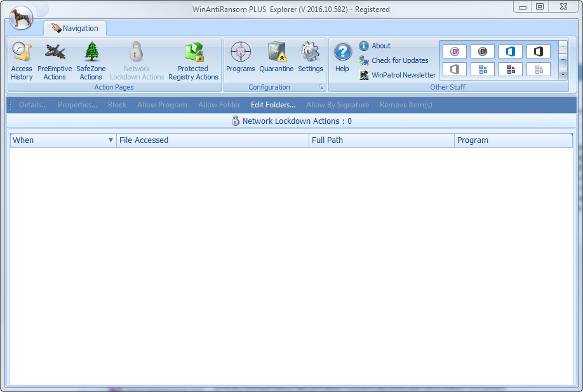Expand the full theme gallery list

click(x=563, y=74)
